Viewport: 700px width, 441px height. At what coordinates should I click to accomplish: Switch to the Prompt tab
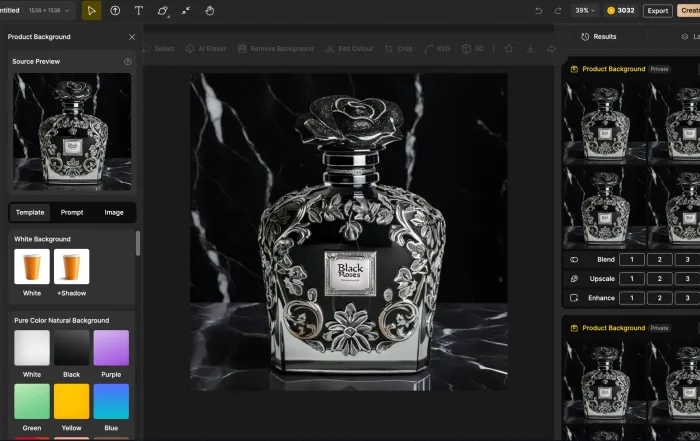[72, 212]
